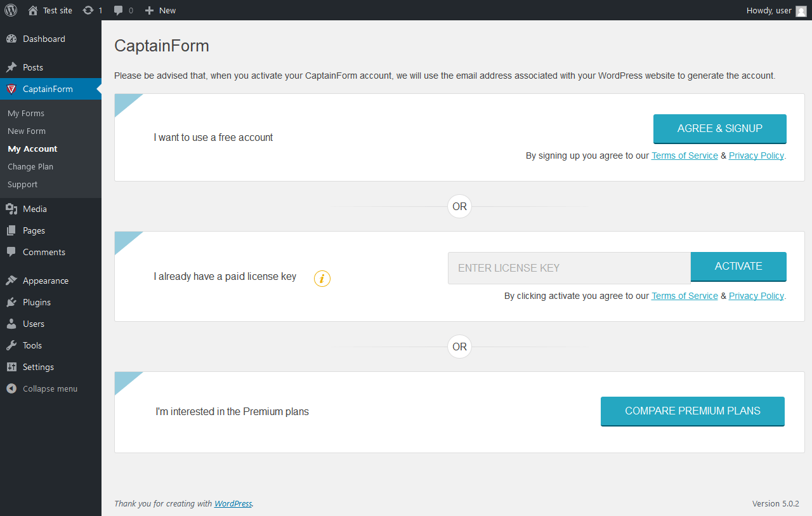The image size is (812, 516).
Task: Open the Users menu
Action: coord(51,324)
